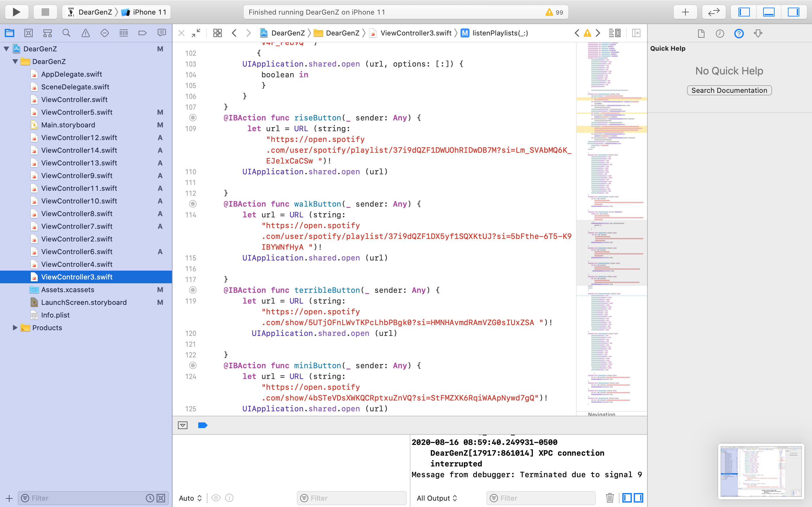812x507 pixels.
Task: Toggle the bottom Debug area visibility
Action: (x=769, y=12)
